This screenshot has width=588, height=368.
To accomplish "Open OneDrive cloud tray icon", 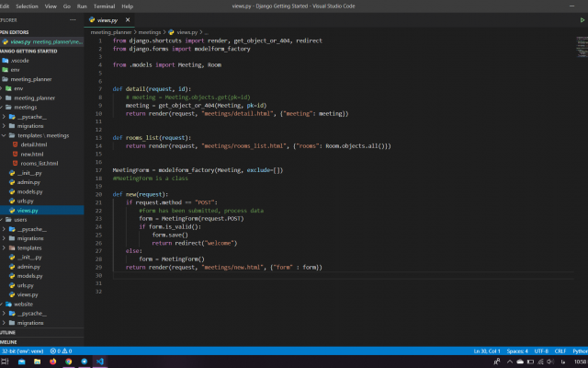I will 520,362.
